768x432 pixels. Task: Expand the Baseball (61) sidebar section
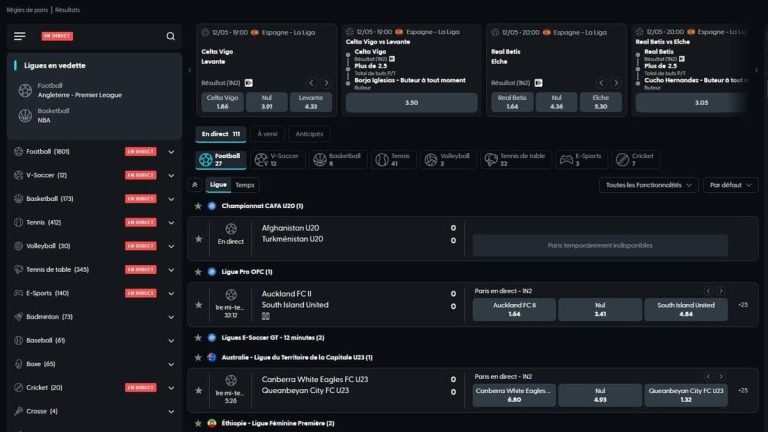click(171, 340)
